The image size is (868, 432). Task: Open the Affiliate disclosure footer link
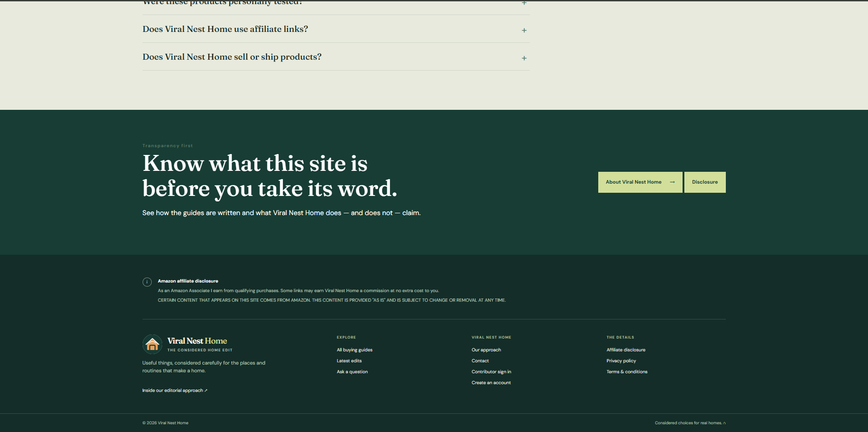tap(626, 350)
